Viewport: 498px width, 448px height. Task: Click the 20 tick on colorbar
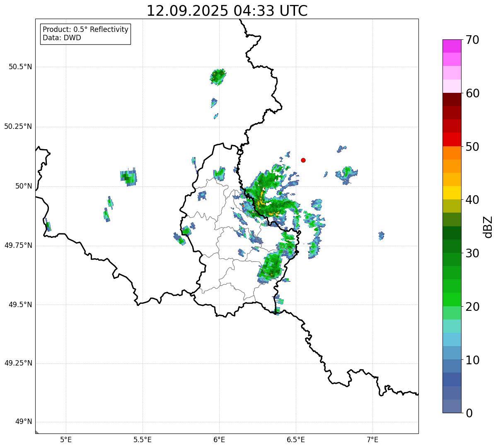click(472, 307)
